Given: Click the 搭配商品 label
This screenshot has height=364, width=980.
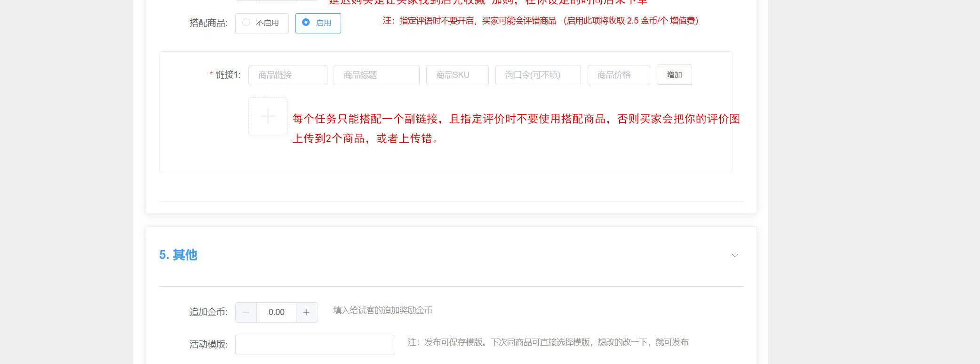Looking at the screenshot, I should pos(208,23).
